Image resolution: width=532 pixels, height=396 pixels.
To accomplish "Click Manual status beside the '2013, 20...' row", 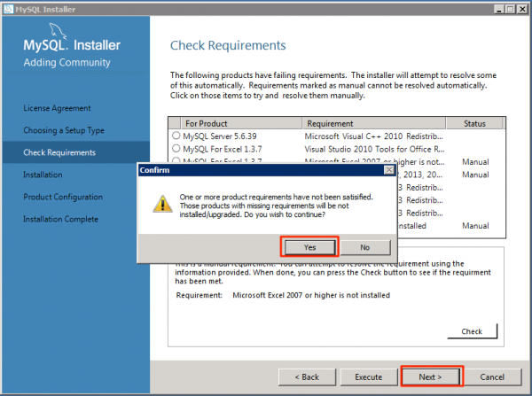I will coord(475,175).
